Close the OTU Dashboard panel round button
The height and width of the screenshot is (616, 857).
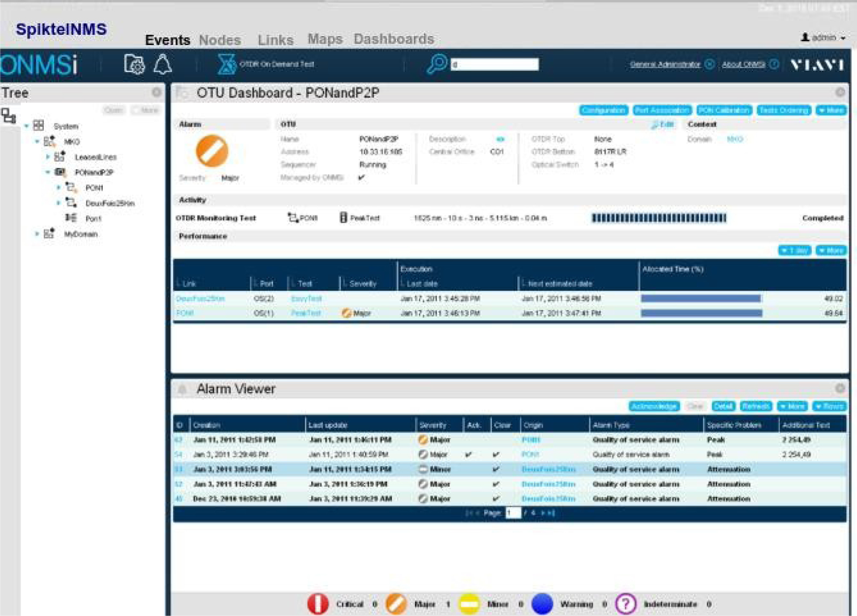(x=840, y=92)
